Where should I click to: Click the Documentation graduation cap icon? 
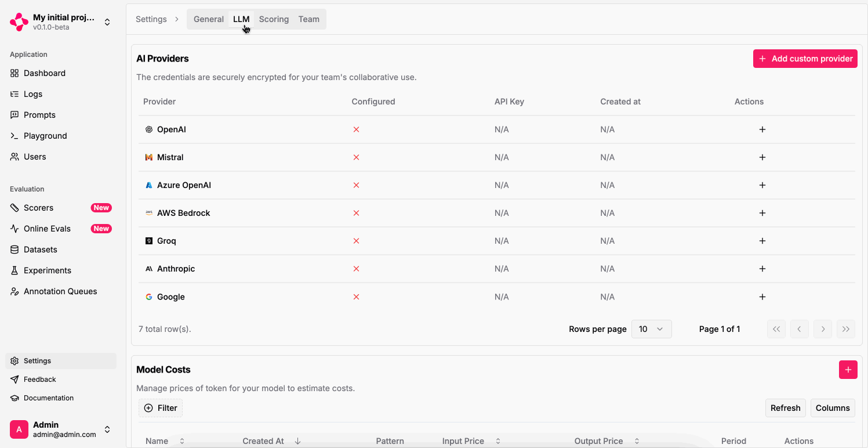click(x=14, y=398)
